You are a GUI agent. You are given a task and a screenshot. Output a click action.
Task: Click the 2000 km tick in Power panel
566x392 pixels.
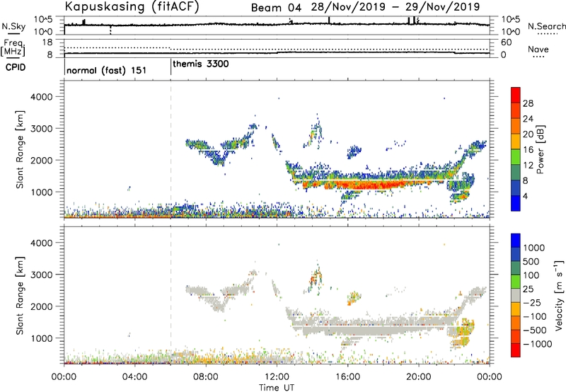pyautogui.click(x=42, y=161)
